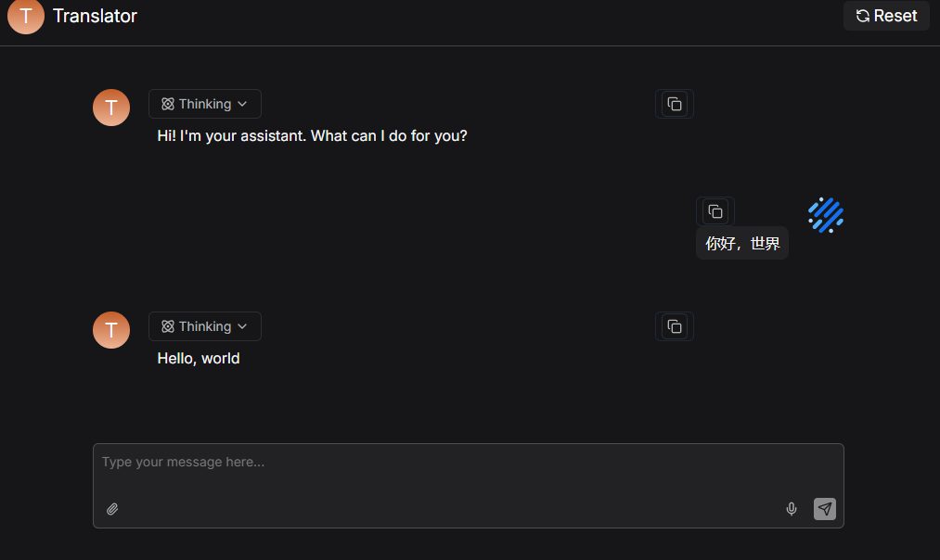The width and height of the screenshot is (940, 560).
Task: Click the assistant avatar beside the greeting
Action: point(111,108)
